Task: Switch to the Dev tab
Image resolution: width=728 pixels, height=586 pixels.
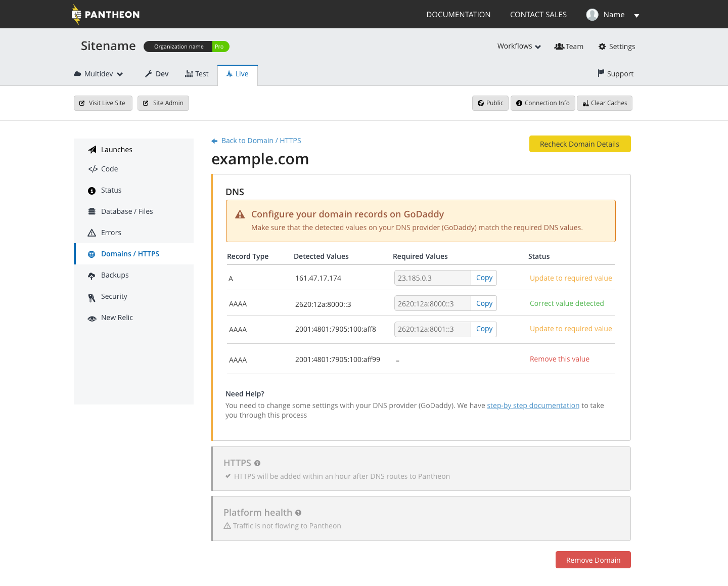Action: pyautogui.click(x=157, y=74)
